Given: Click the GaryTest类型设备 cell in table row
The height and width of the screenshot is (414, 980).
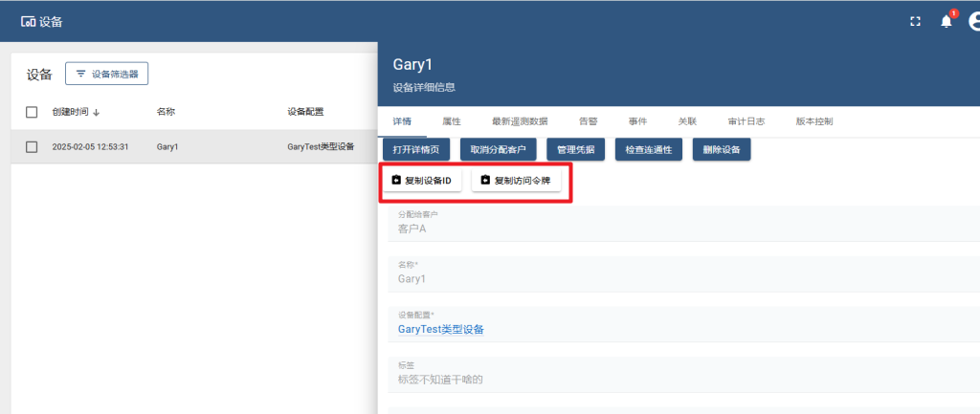Looking at the screenshot, I should (321, 146).
